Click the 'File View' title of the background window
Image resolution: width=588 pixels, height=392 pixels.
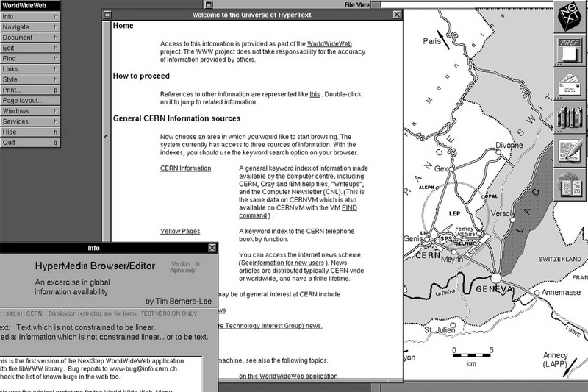(x=357, y=5)
